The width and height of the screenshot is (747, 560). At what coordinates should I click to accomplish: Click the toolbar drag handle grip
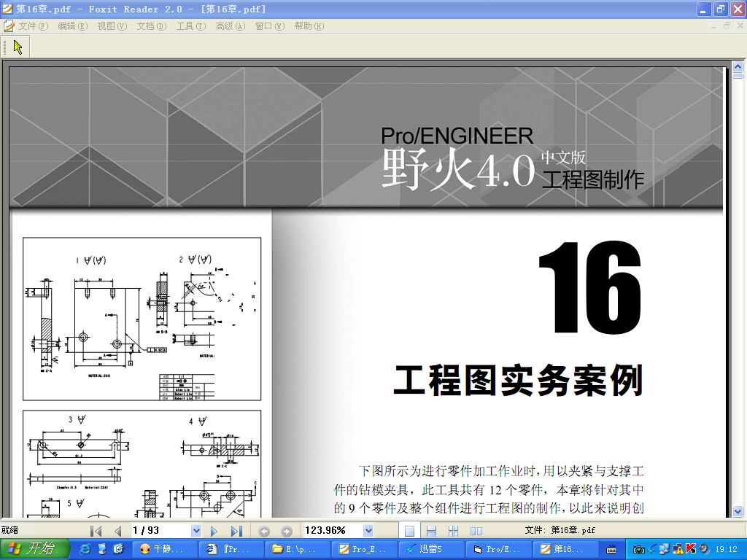coord(5,47)
